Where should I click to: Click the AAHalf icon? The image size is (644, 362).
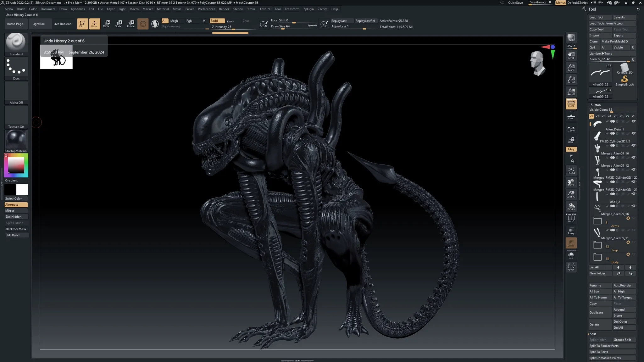point(571,92)
